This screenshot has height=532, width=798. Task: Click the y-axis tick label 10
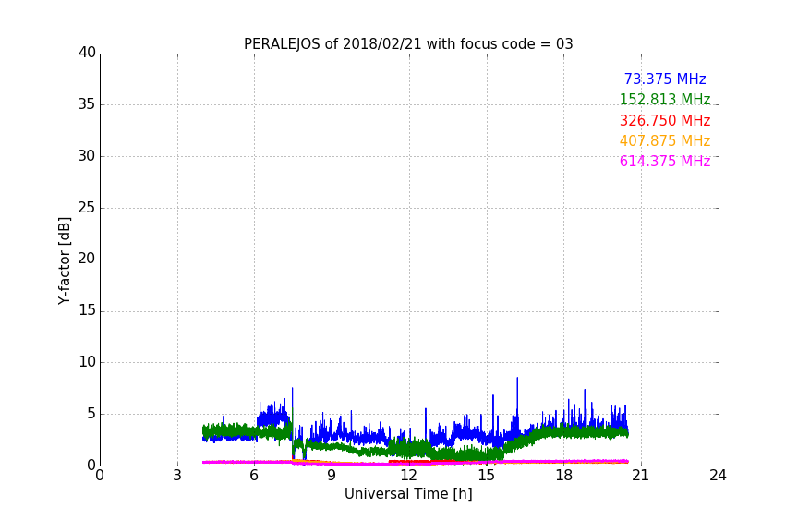(87, 362)
